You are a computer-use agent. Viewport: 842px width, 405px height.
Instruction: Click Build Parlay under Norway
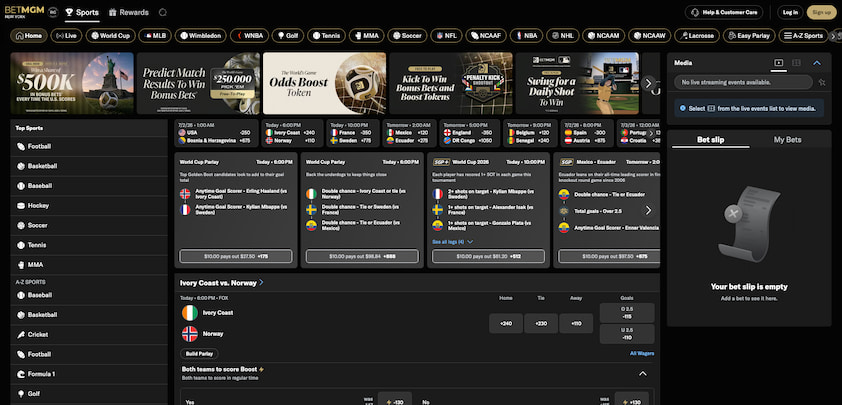[199, 354]
